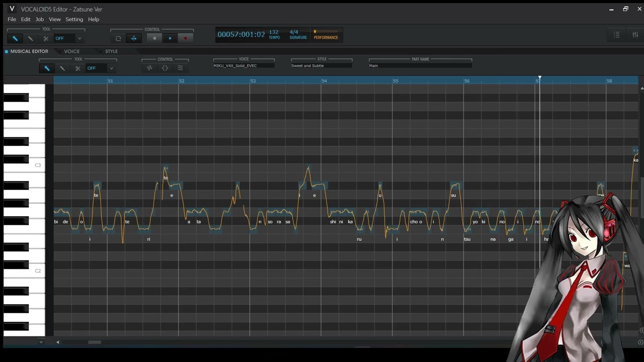Image resolution: width=644 pixels, height=362 pixels.
Task: Arm recording with the red record button
Action: [186, 39]
